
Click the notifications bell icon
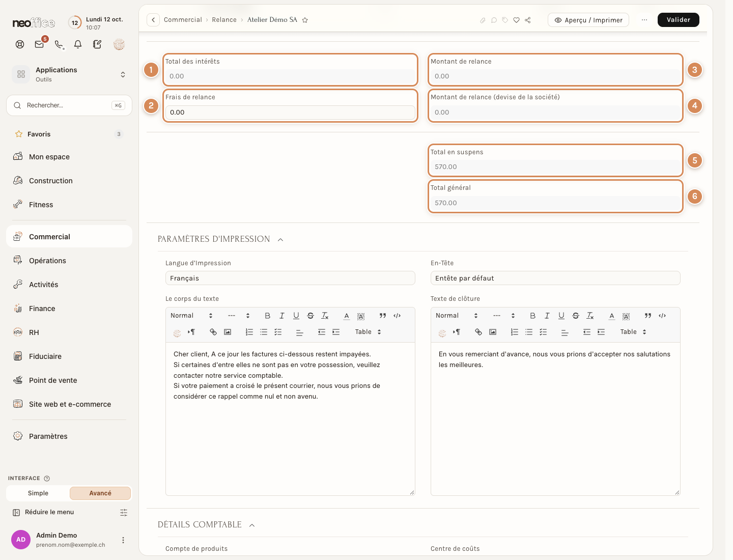point(78,44)
